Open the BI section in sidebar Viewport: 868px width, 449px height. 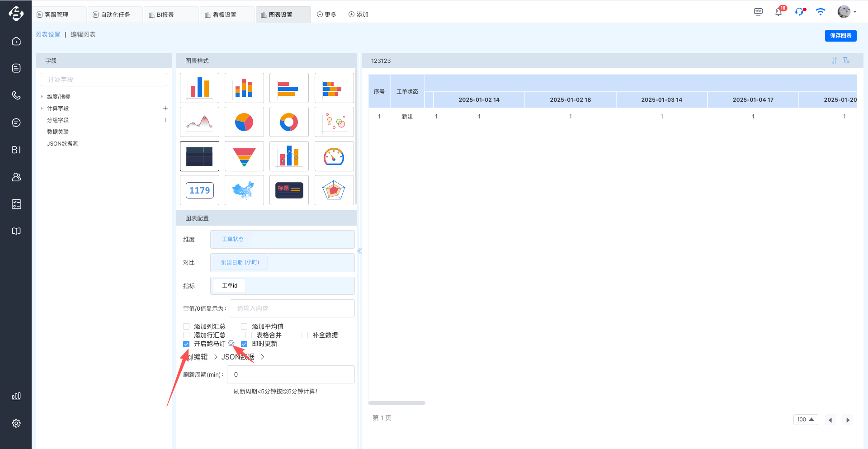[x=16, y=150]
